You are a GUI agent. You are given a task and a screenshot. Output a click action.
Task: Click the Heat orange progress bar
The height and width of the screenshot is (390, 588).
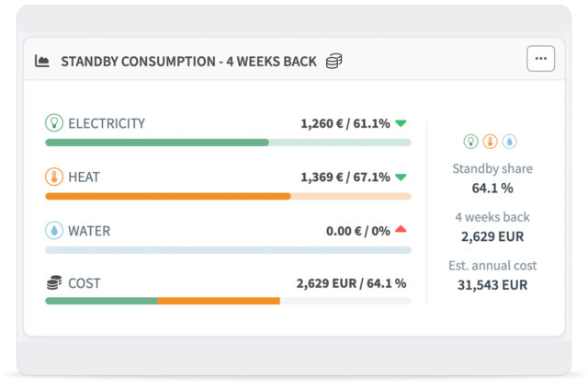tap(167, 196)
